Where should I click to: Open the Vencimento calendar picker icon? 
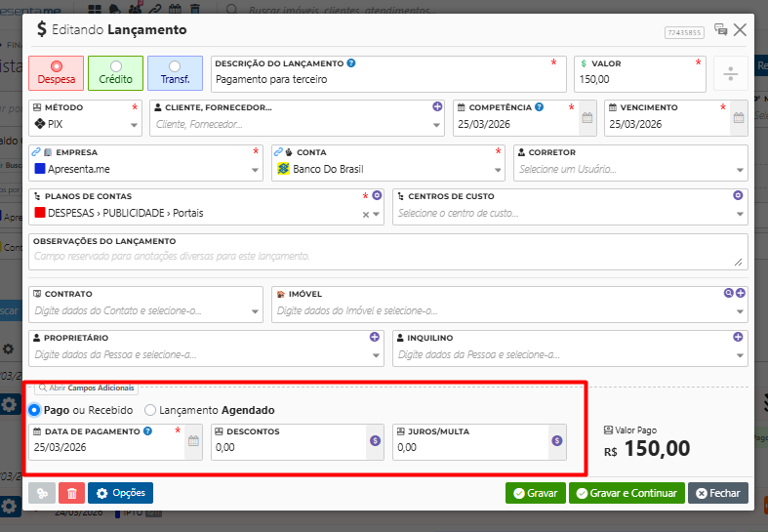739,118
